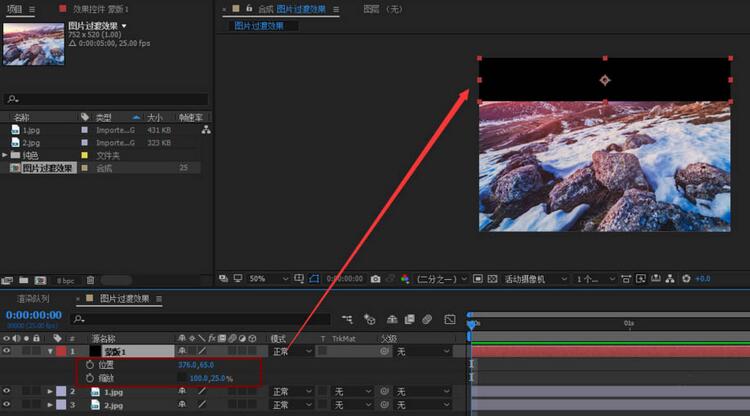Click the 8 bpc color depth button

pyautogui.click(x=63, y=280)
